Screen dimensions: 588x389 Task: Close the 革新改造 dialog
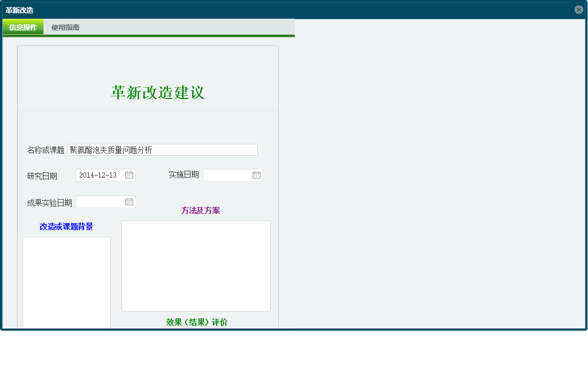tap(578, 9)
